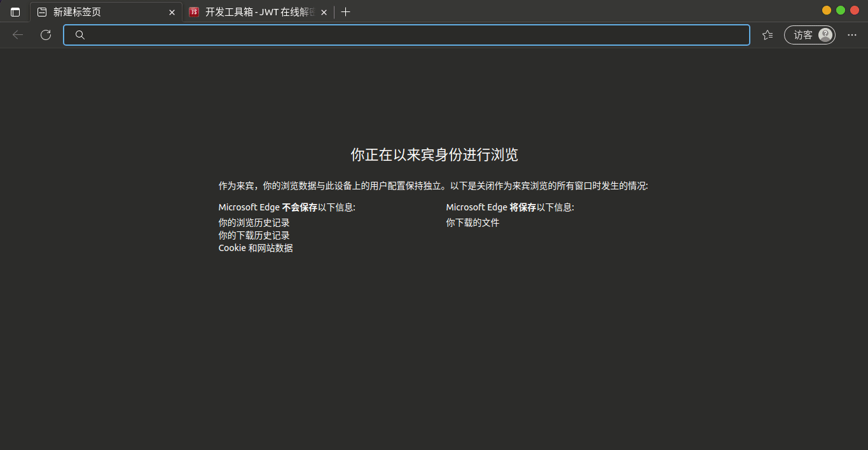
Task: Open the tab actions menu icon
Action: (15, 12)
